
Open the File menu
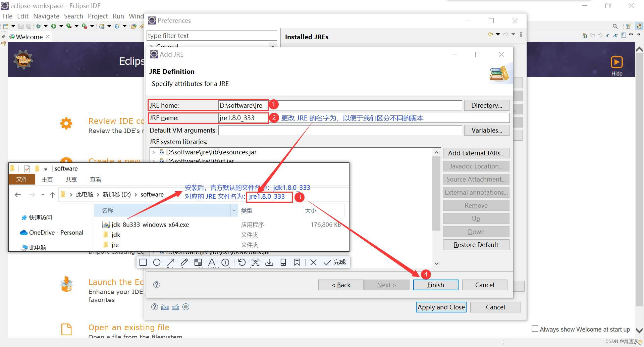coord(7,16)
